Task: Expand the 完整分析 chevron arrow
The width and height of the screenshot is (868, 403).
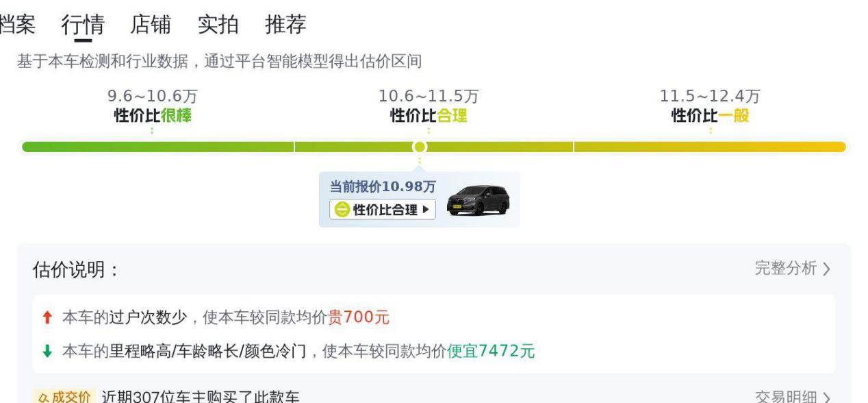Action: [x=826, y=269]
